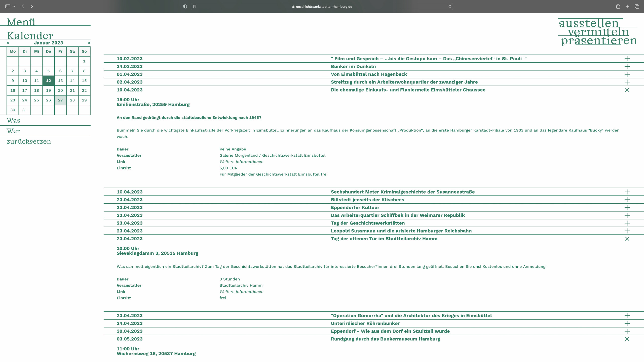
Task: Expand the Bunker im Dunkeln event
Action: [x=627, y=67]
